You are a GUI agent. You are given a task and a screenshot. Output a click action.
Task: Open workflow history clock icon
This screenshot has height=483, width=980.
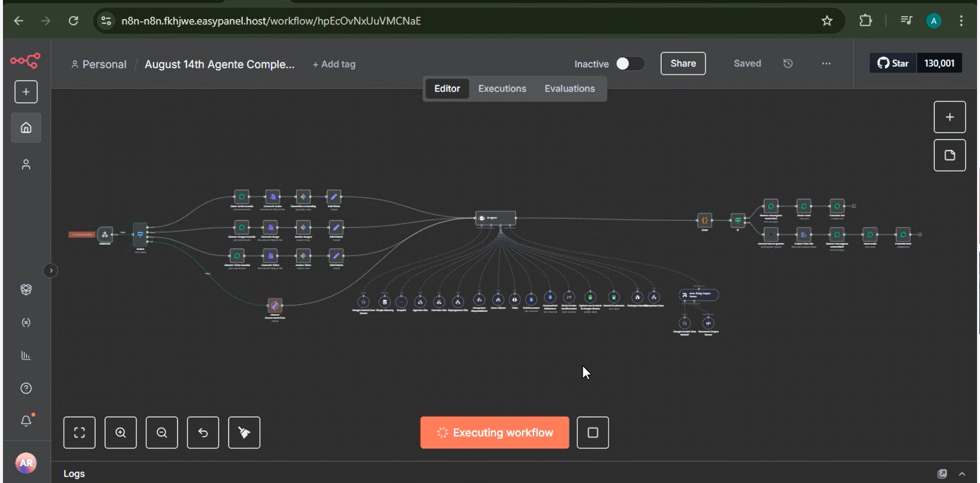pyautogui.click(x=788, y=64)
